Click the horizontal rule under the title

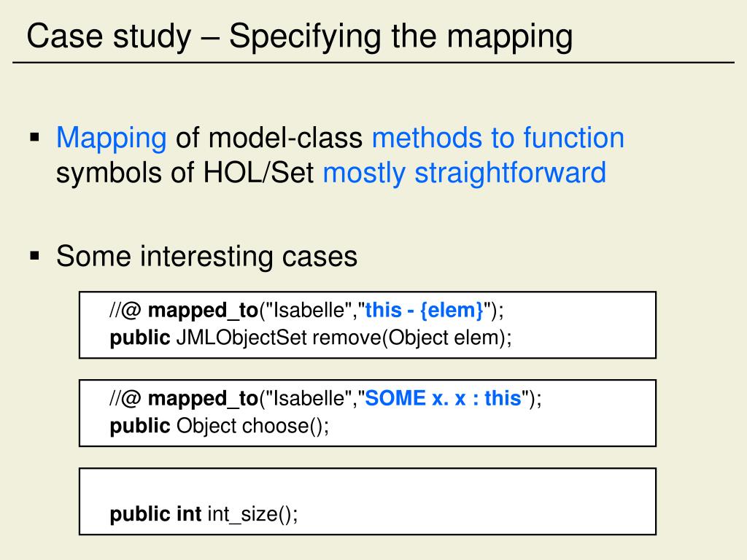(373, 63)
